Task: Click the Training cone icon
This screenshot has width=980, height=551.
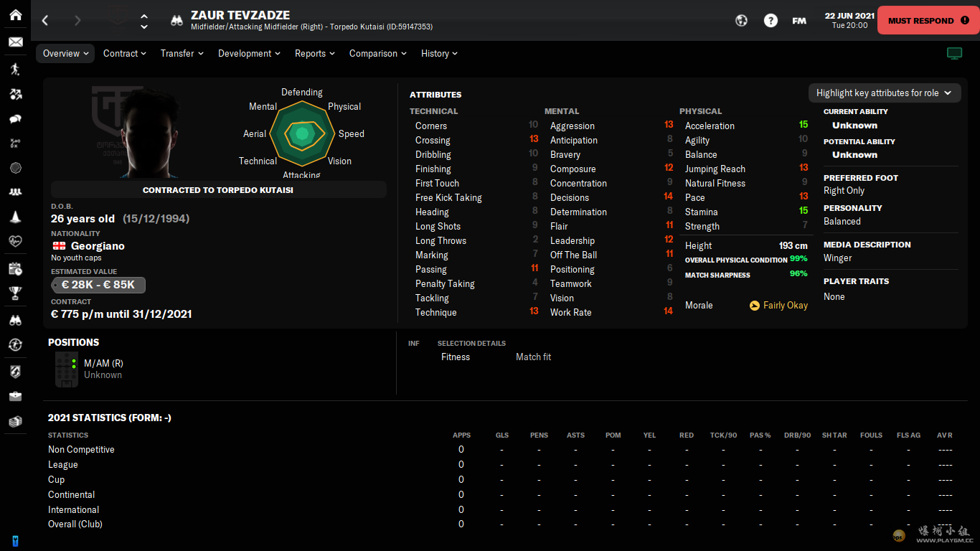Action: tap(15, 217)
